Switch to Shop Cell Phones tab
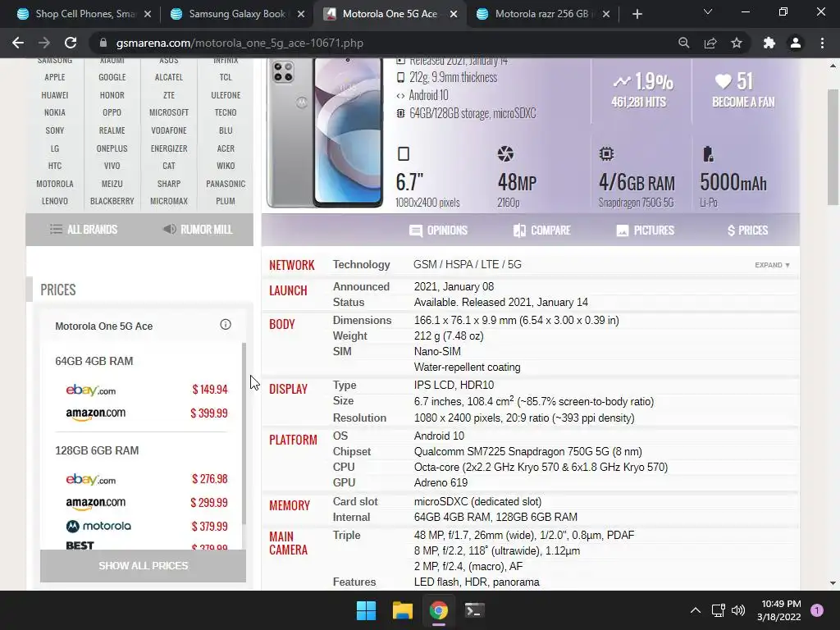The height and width of the screenshot is (630, 840). 84,14
